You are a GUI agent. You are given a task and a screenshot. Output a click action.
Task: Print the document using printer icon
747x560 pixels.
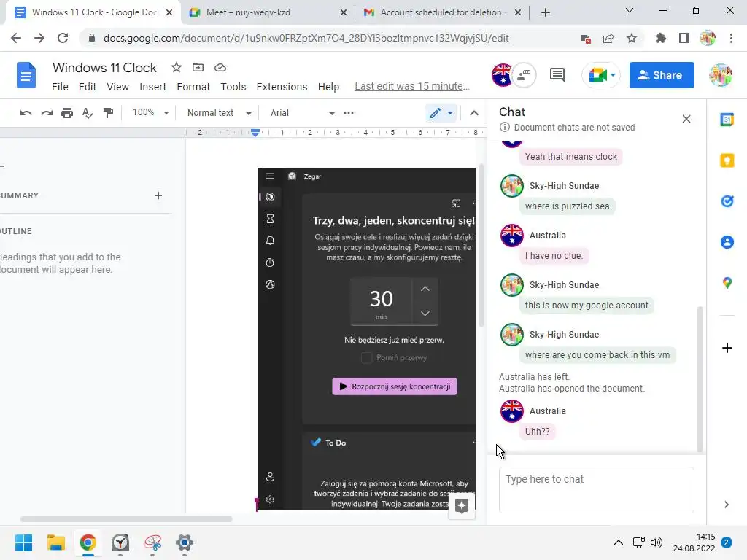pyautogui.click(x=67, y=113)
